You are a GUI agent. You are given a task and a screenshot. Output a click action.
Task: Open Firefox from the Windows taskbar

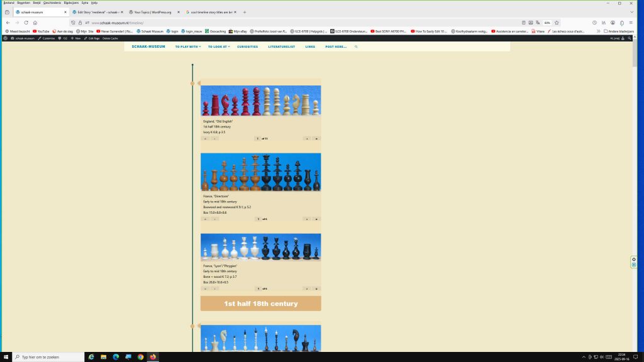click(153, 357)
